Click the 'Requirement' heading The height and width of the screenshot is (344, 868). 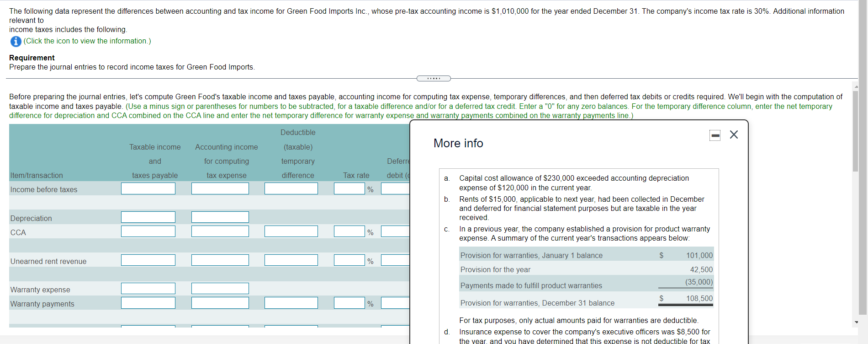tap(32, 58)
